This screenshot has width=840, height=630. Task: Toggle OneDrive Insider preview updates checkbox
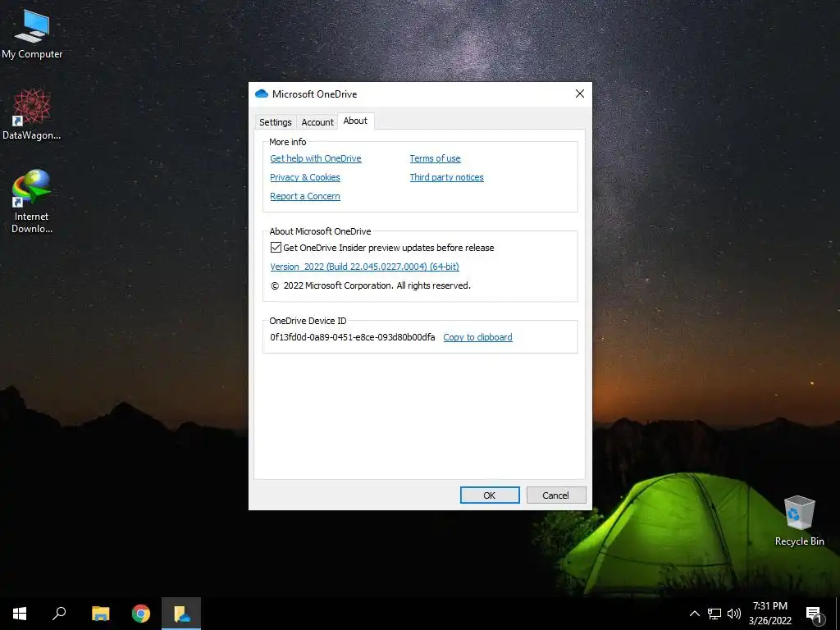276,248
